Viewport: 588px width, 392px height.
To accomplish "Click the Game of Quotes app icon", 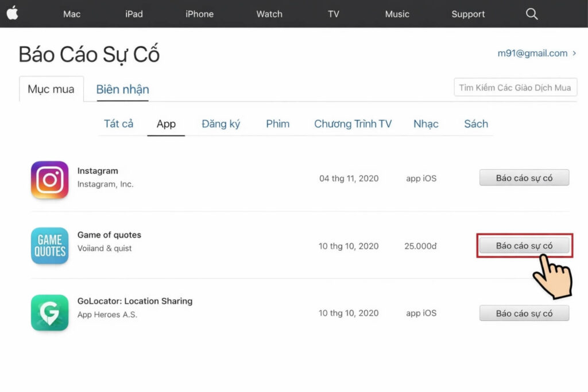I will [49, 246].
